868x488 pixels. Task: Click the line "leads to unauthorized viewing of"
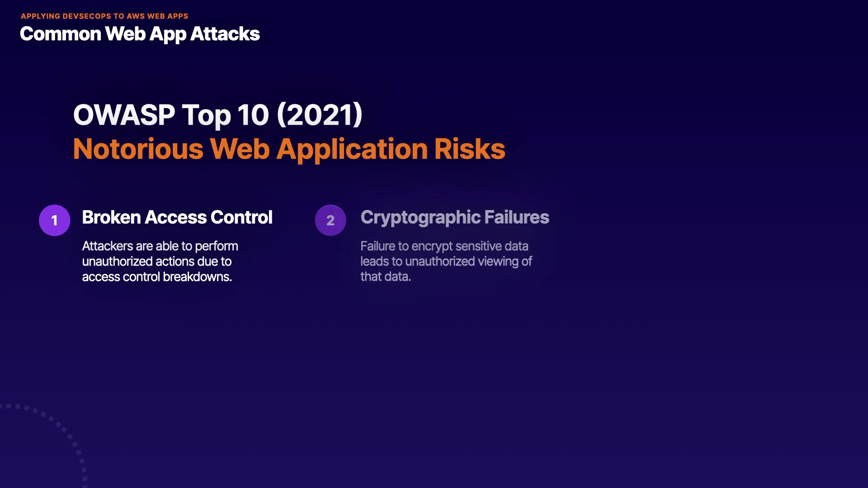(446, 262)
